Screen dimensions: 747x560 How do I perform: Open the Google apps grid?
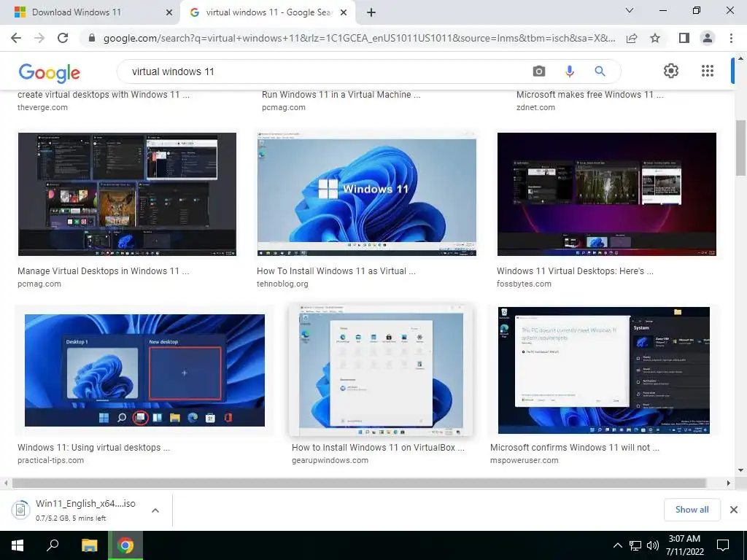point(708,71)
